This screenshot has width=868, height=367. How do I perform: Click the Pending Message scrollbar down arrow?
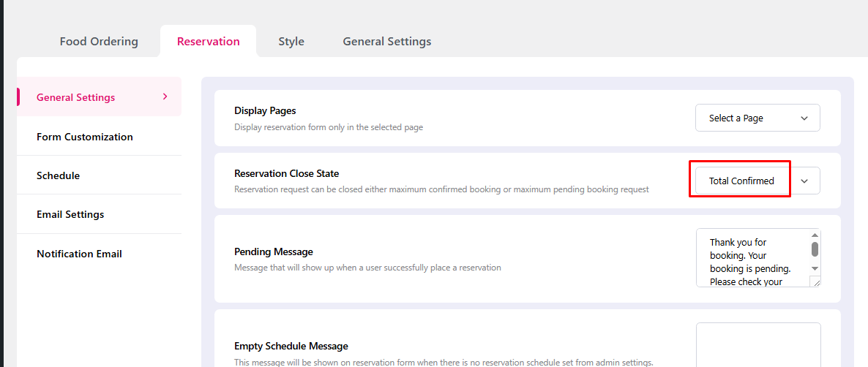(815, 268)
